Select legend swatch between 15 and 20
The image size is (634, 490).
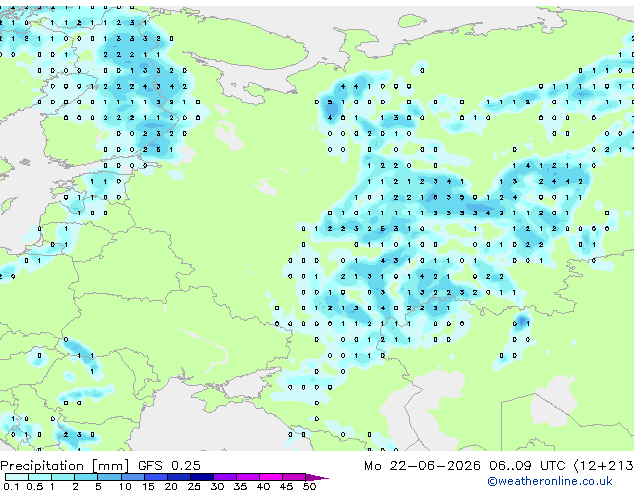(155, 477)
